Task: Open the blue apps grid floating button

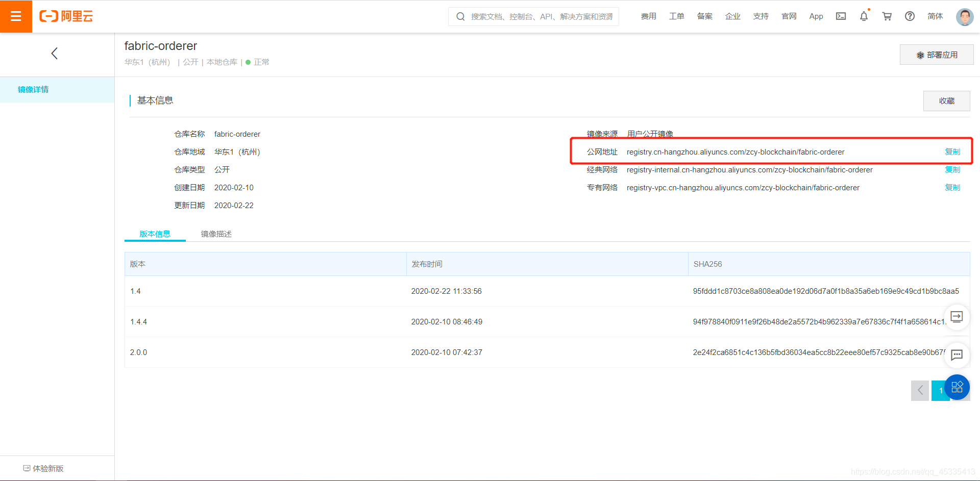Action: pyautogui.click(x=957, y=387)
